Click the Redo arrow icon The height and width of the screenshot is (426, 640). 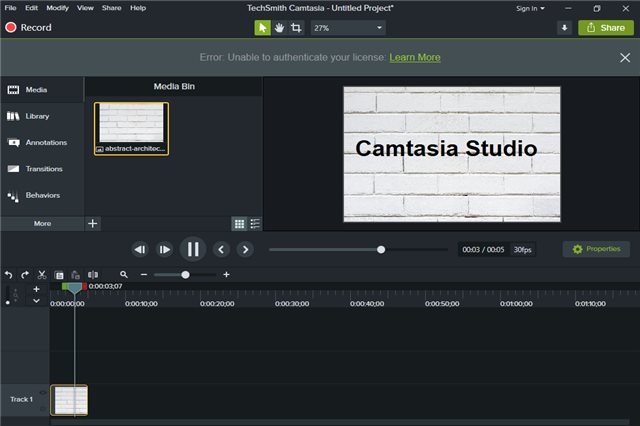pyautogui.click(x=25, y=275)
